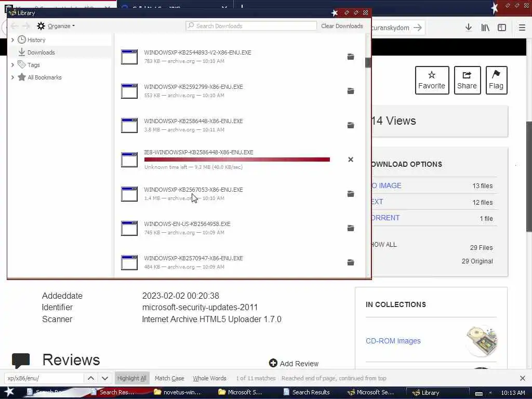Open containing folder for WINDOWSXP-KB2592799-X86-ENU.EXE
Viewport: 532px width, 399px height.
click(351, 91)
